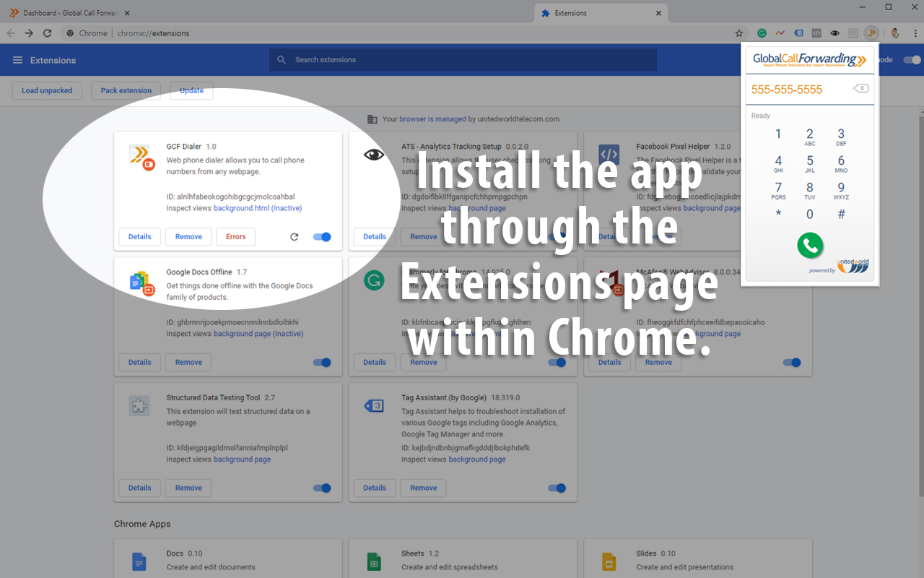Remove Google Docs Offline extension
The height and width of the screenshot is (578, 924).
coord(188,363)
